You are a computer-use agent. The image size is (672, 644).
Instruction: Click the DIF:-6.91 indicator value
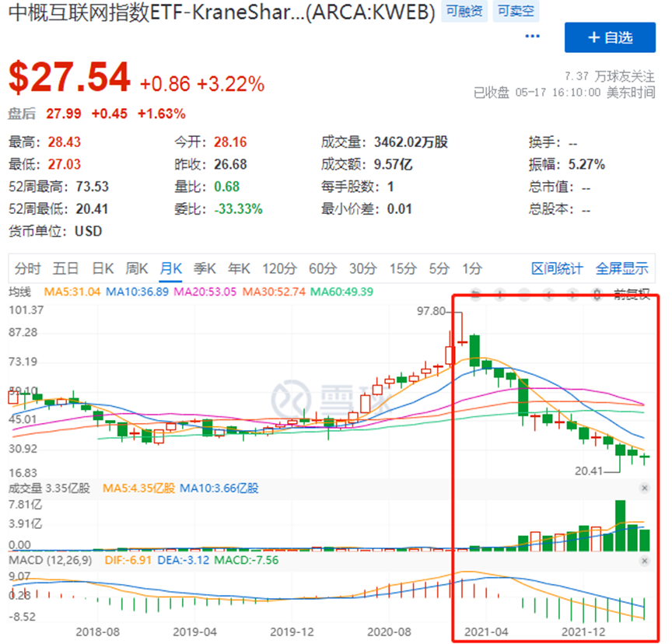(x=128, y=561)
